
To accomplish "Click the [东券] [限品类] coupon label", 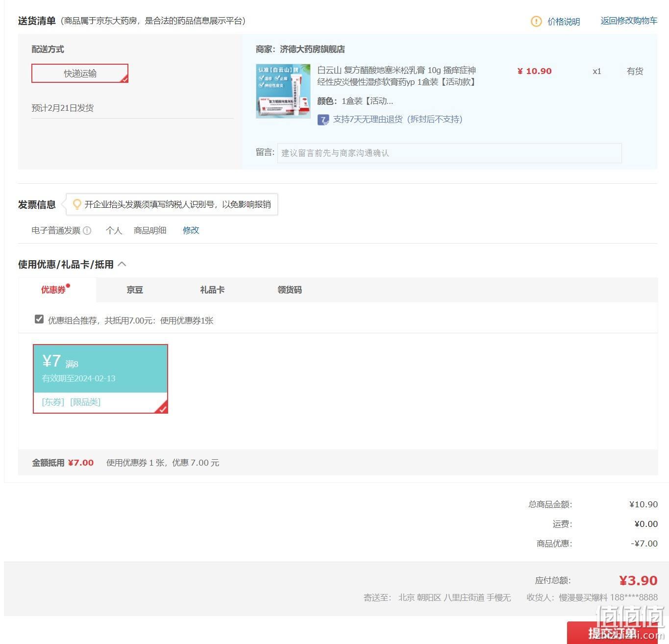I will coord(71,402).
